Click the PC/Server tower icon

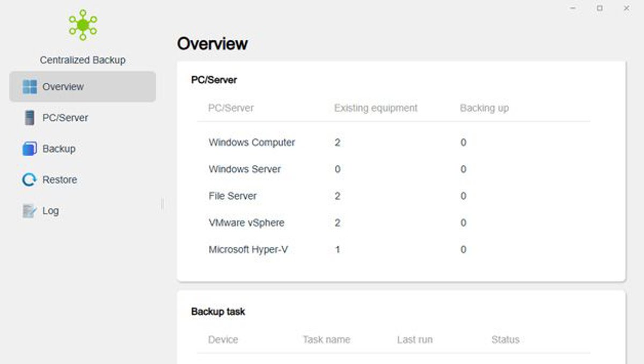(30, 118)
